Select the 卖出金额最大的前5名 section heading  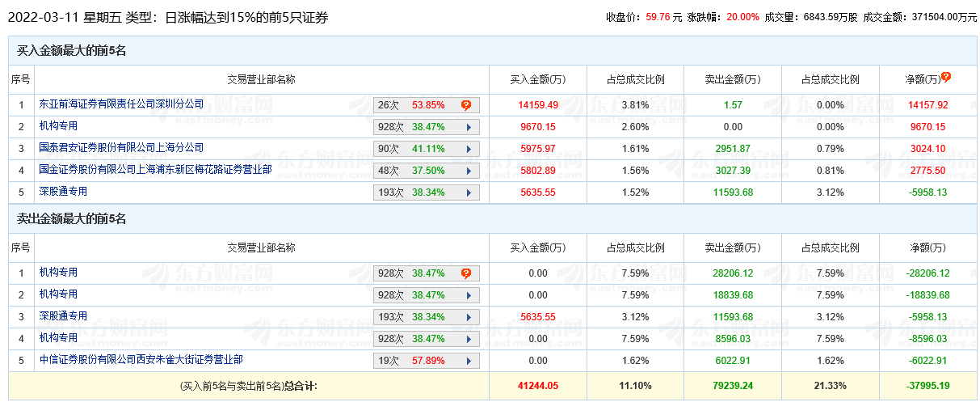(x=72, y=219)
